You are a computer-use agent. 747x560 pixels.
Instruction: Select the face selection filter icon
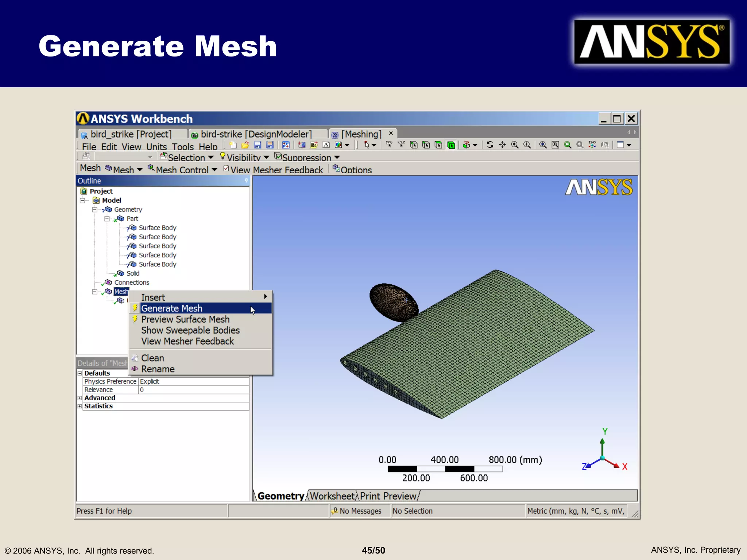[x=438, y=145]
